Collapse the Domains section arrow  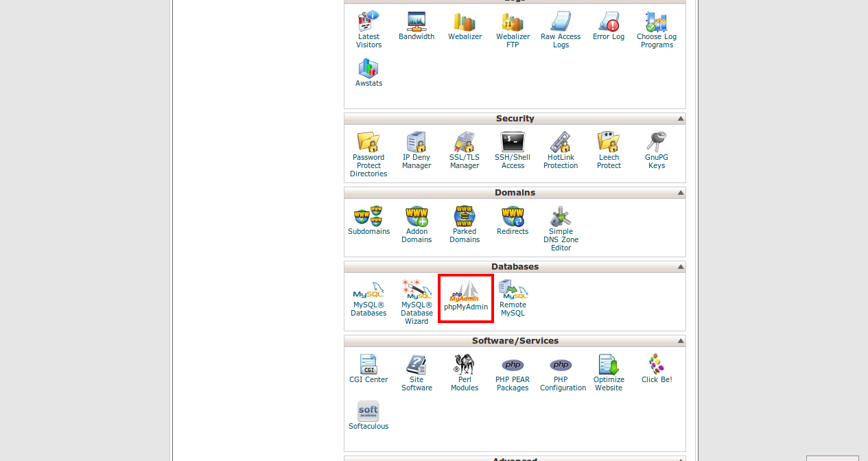680,193
